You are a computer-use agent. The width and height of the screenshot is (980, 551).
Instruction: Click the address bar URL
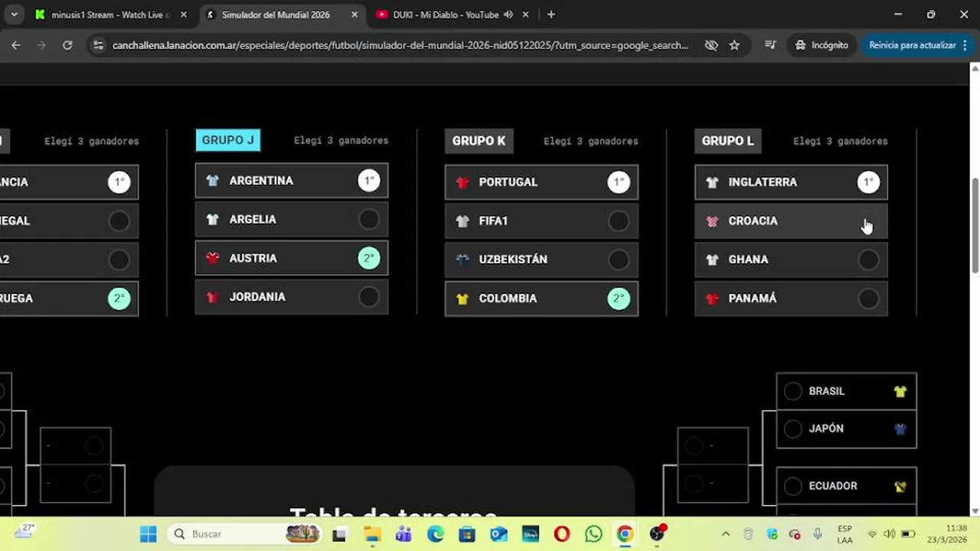(x=400, y=45)
